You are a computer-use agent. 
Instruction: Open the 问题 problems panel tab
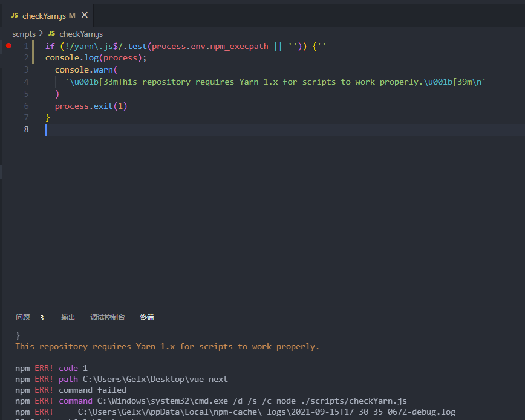tap(23, 317)
